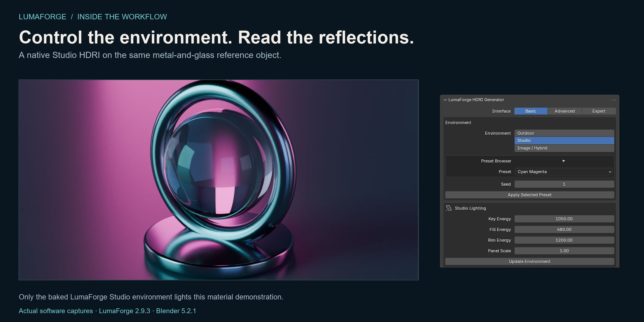The width and height of the screenshot is (644, 322).
Task: Switch to the Expert interface mode
Action: point(599,111)
